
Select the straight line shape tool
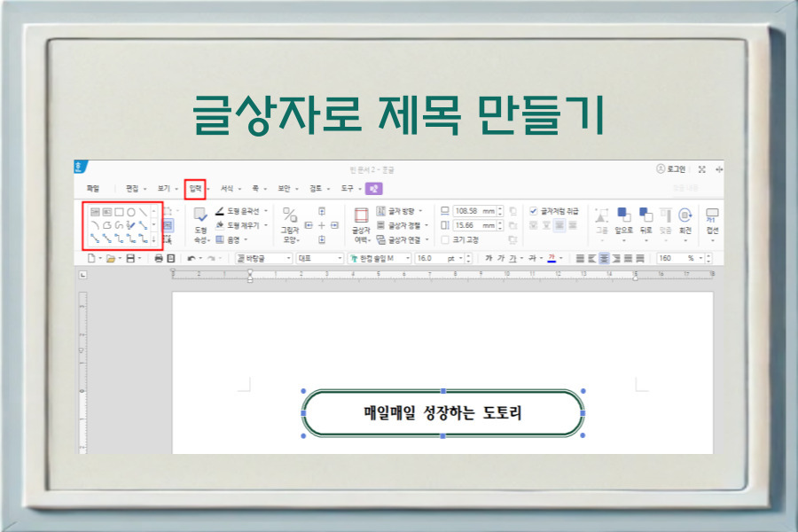(143, 212)
